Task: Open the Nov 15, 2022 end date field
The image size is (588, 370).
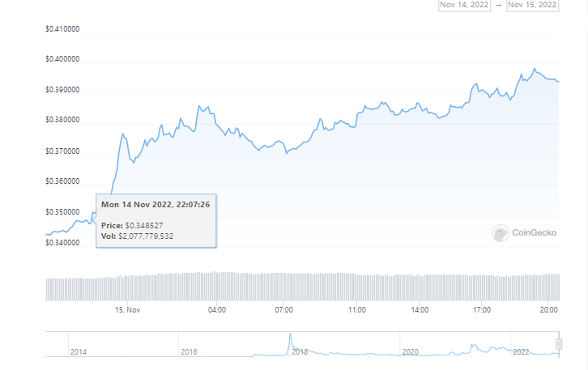Action: click(532, 4)
